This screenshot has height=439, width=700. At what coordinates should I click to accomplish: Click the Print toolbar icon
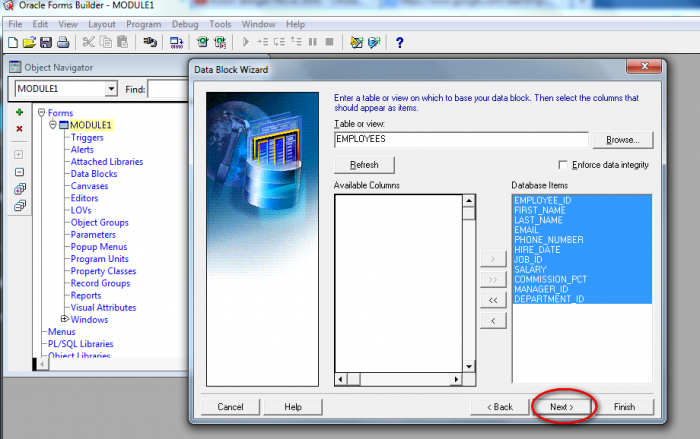click(x=63, y=42)
